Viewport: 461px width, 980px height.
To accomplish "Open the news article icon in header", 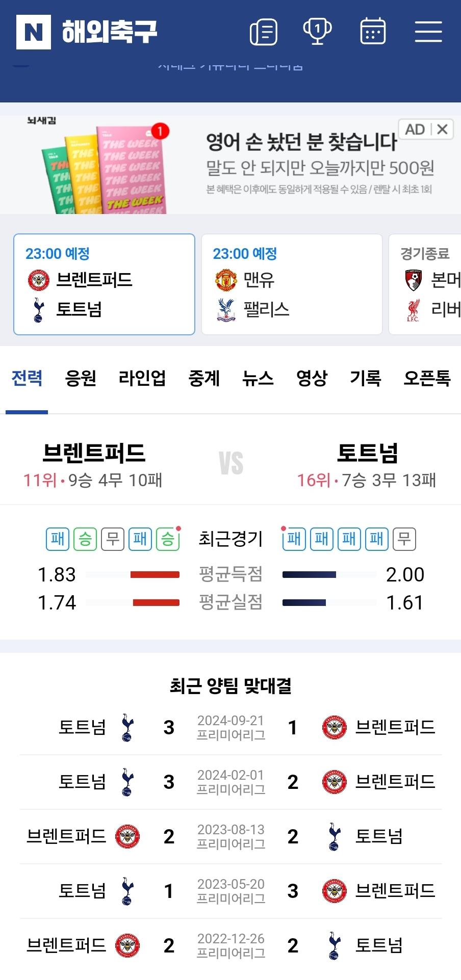I will (264, 32).
